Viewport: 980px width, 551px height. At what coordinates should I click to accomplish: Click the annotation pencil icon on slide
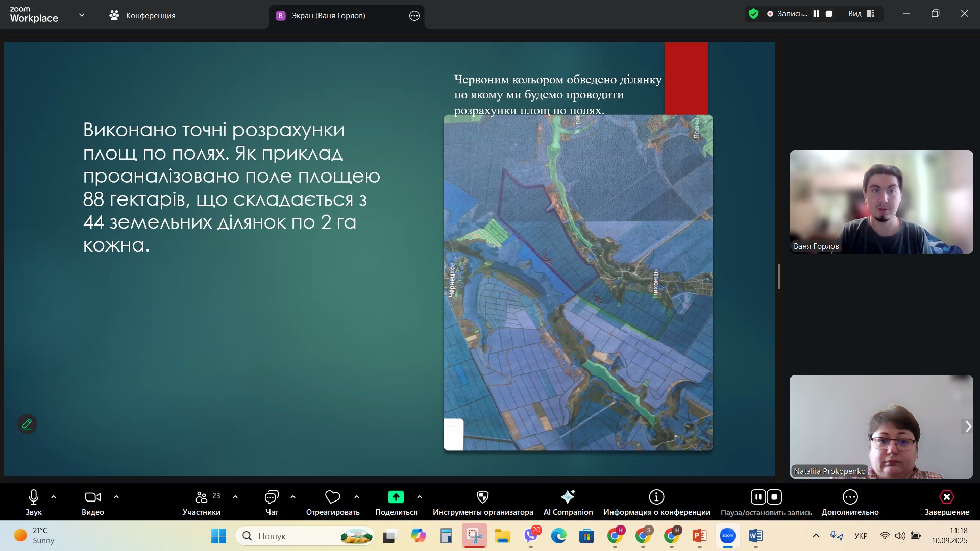(x=27, y=424)
